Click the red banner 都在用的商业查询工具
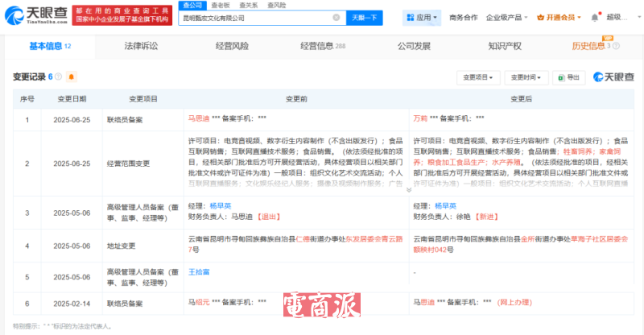 pyautogui.click(x=122, y=15)
